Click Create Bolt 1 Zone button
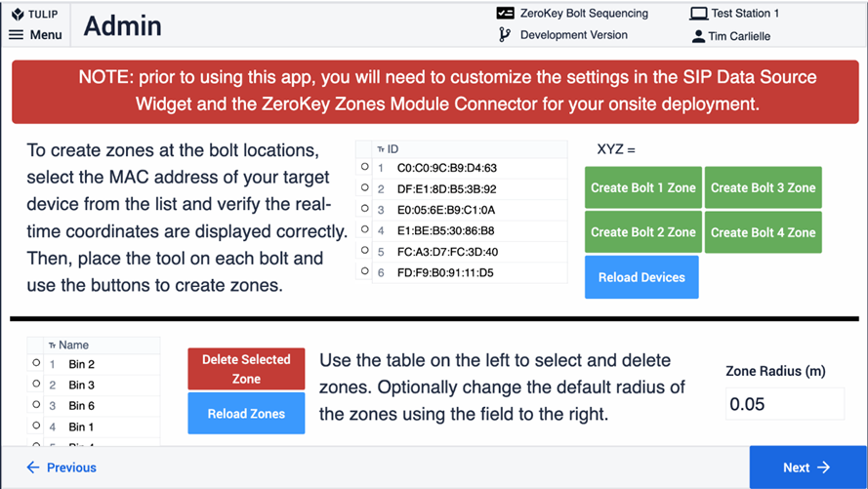Viewport: 868px width, 489px height. (x=643, y=187)
